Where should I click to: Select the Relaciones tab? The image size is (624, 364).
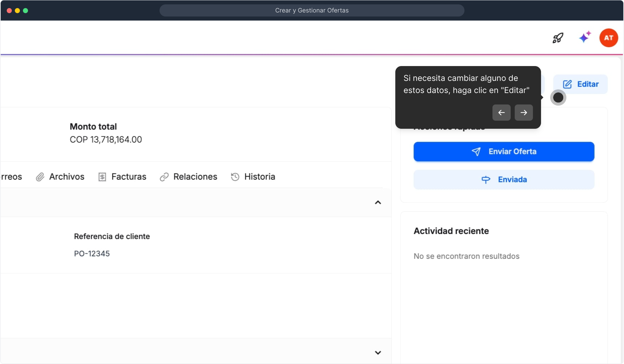pos(195,177)
